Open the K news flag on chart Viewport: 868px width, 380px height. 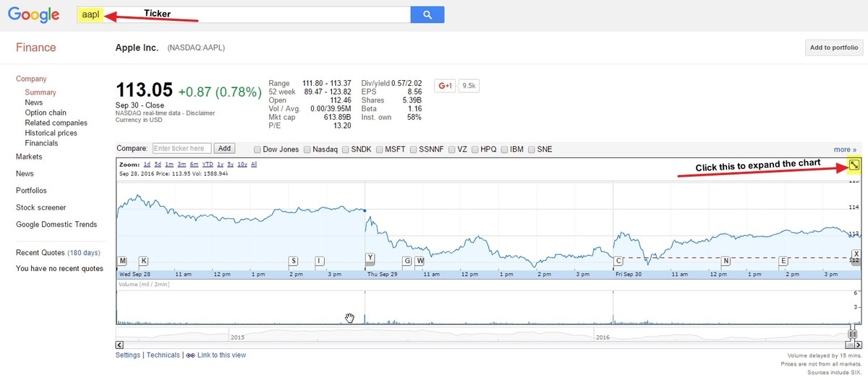point(143,260)
